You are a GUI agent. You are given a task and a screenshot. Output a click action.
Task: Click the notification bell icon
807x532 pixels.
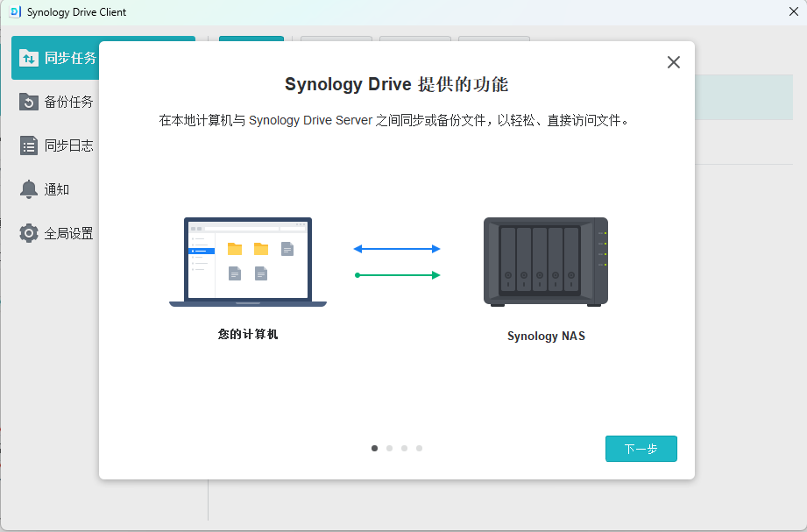coord(29,189)
